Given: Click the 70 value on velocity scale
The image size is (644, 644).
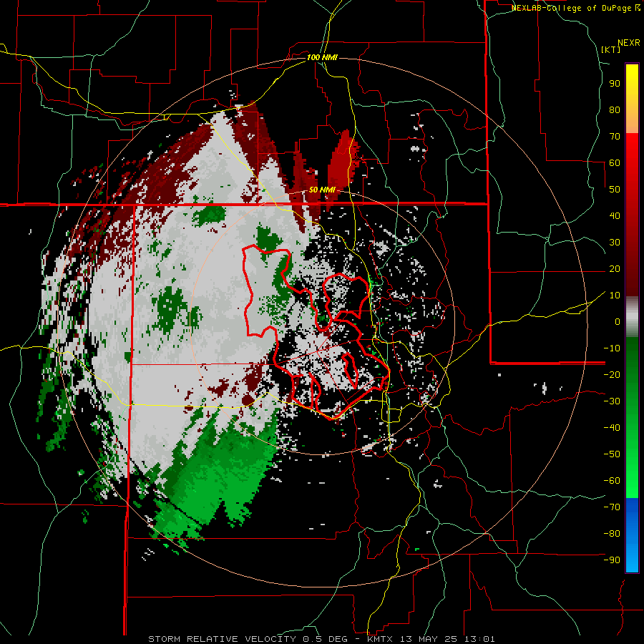Looking at the screenshot, I should (x=615, y=137).
